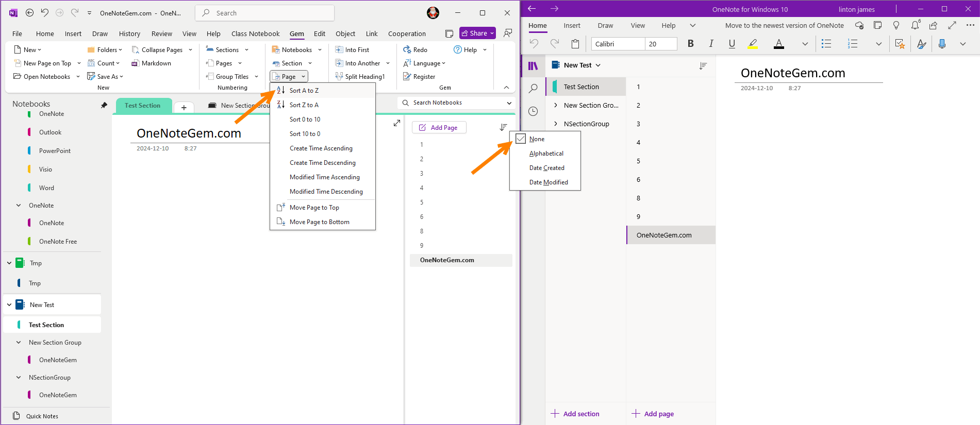The width and height of the screenshot is (980, 425).
Task: Click the Share button
Action: point(477,33)
